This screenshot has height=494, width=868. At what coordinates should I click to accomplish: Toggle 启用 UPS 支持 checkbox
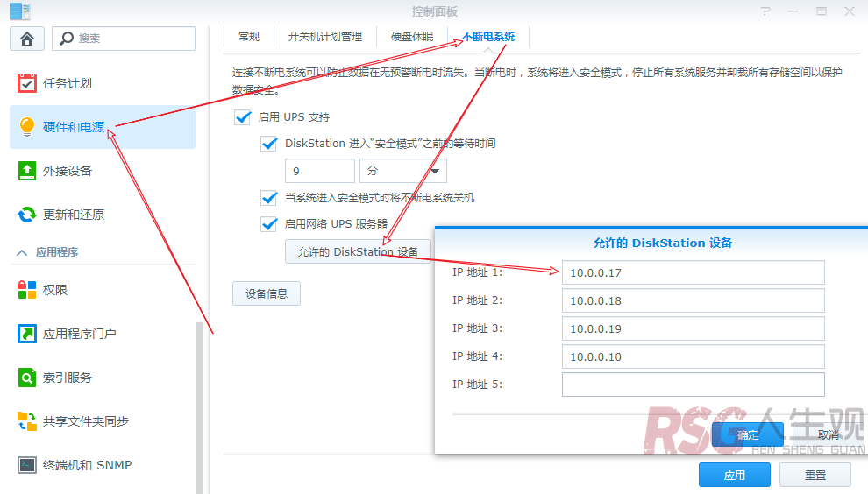(x=243, y=117)
